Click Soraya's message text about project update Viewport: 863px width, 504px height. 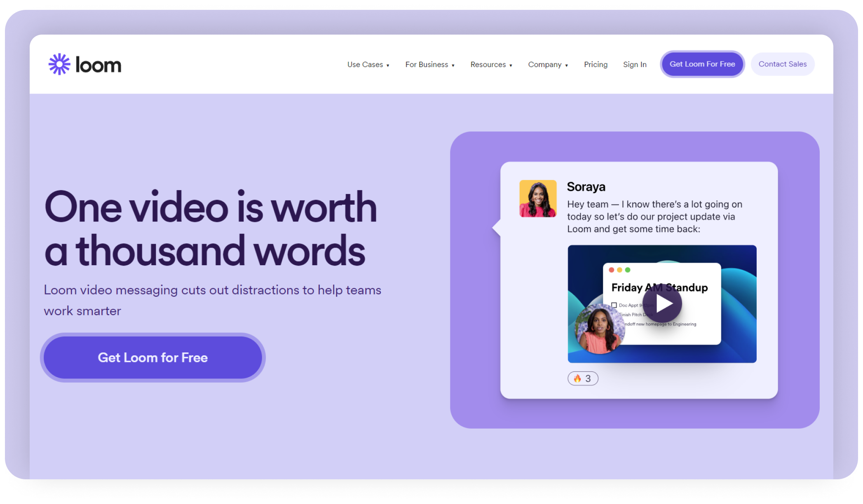(x=654, y=217)
